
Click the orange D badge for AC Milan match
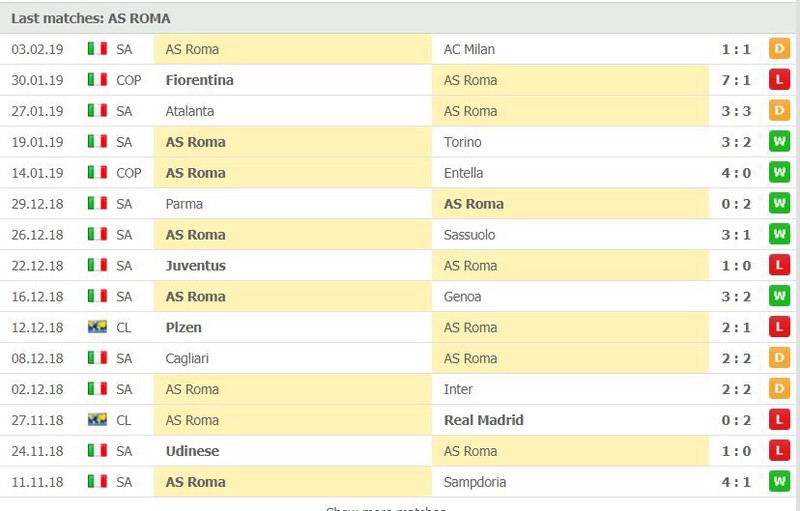[779, 49]
